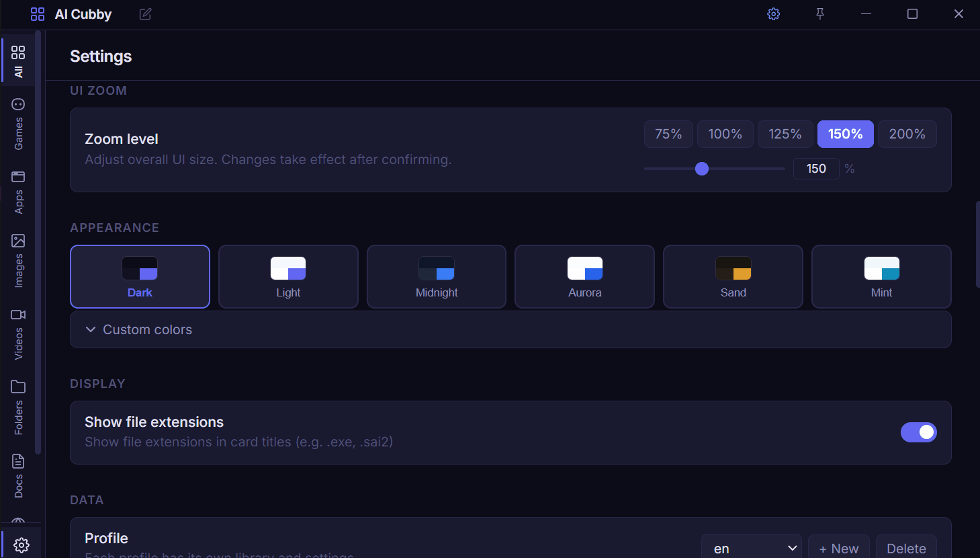Set zoom level to 200%
This screenshot has height=558, width=980.
click(907, 134)
